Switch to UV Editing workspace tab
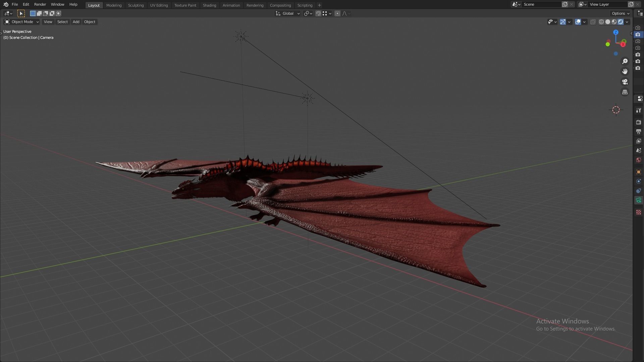 [x=159, y=5]
